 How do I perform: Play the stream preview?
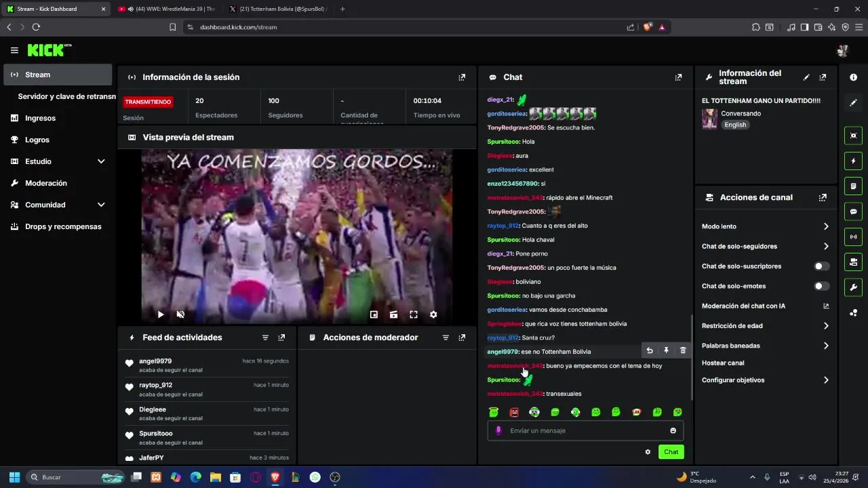[161, 314]
